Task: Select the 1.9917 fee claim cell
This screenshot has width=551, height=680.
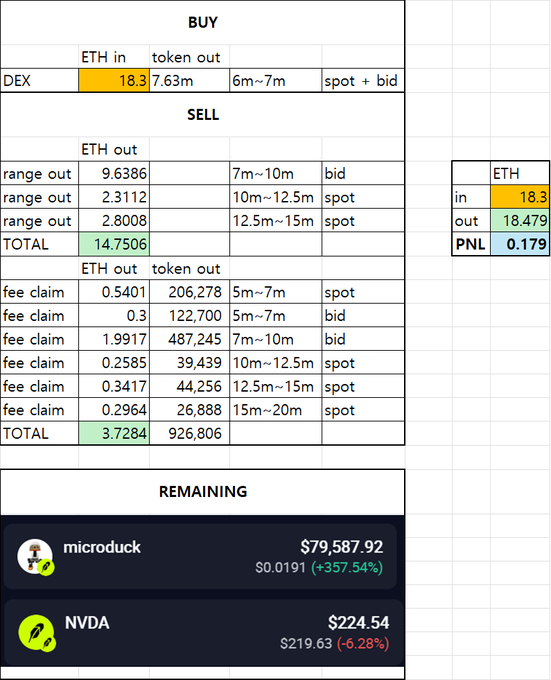Action: click(x=114, y=339)
